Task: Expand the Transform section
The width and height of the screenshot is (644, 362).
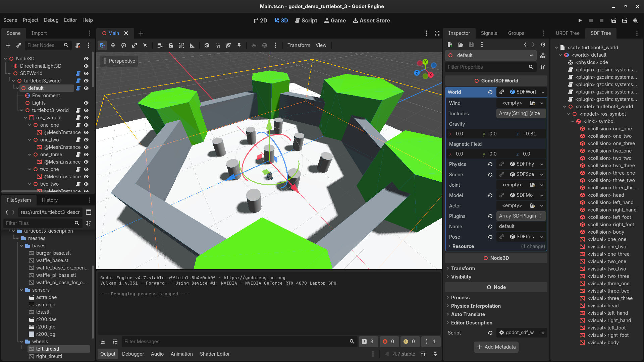Action: 463,268
